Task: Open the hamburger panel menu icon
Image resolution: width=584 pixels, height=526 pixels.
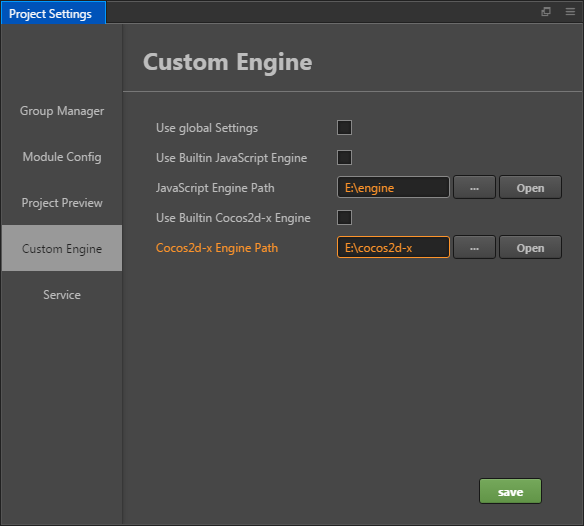Action: (570, 12)
